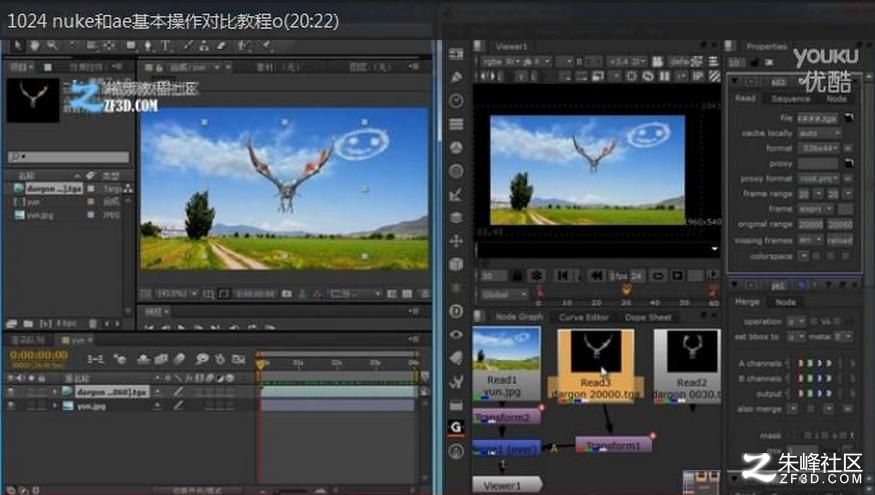This screenshot has height=495, width=875.
Task: Open cache locally auto dropdown
Action: click(819, 133)
